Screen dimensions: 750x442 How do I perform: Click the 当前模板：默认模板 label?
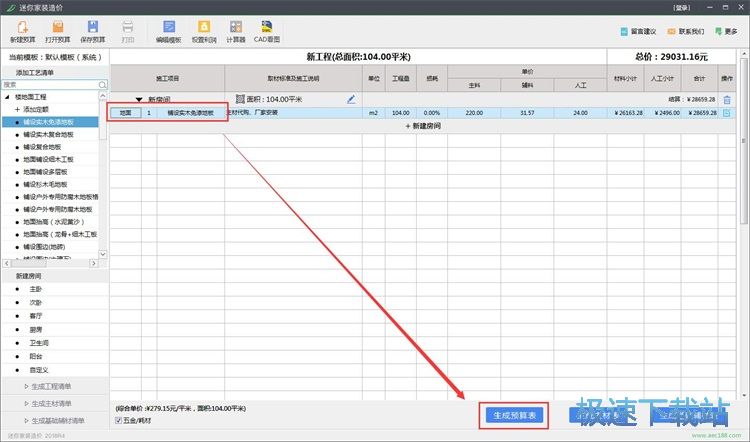[55, 57]
